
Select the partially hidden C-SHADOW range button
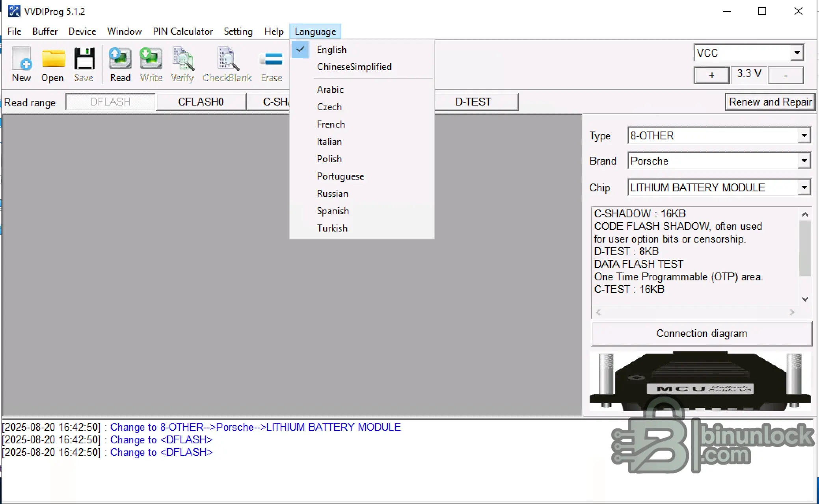click(268, 102)
